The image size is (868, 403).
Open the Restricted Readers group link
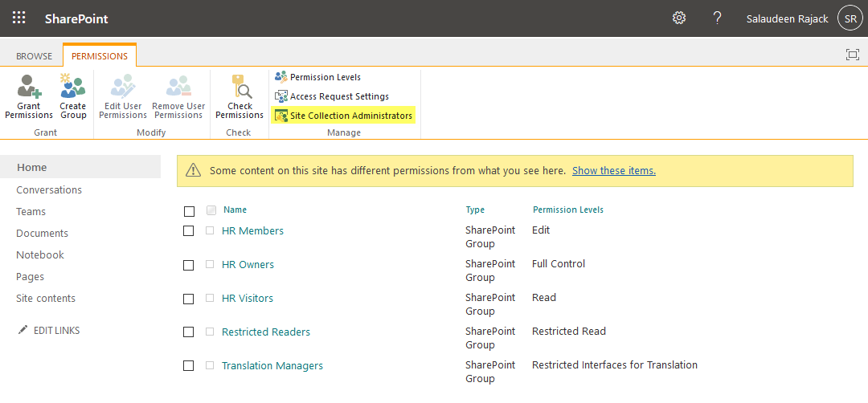pyautogui.click(x=266, y=332)
